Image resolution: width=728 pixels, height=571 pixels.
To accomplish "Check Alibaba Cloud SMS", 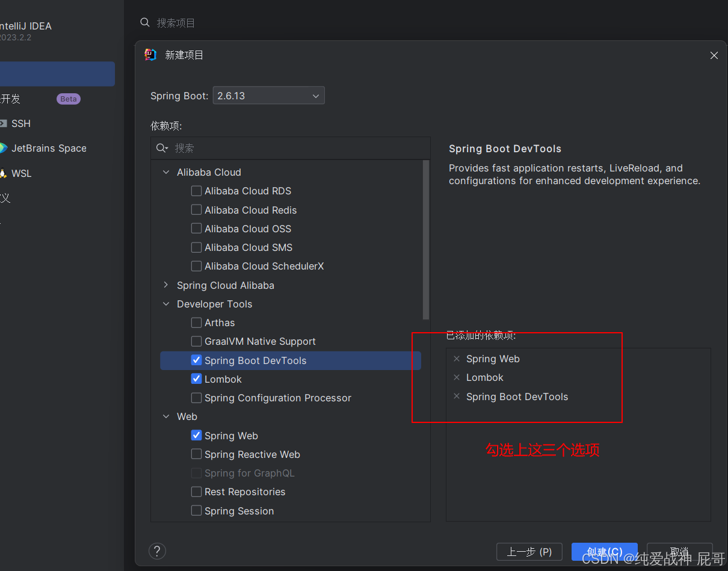I will pyautogui.click(x=196, y=247).
